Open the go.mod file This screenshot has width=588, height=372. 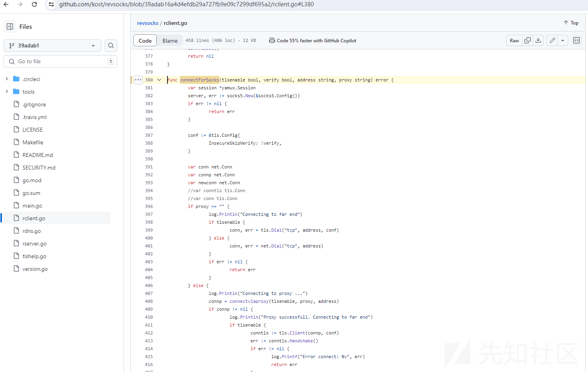tap(32, 180)
